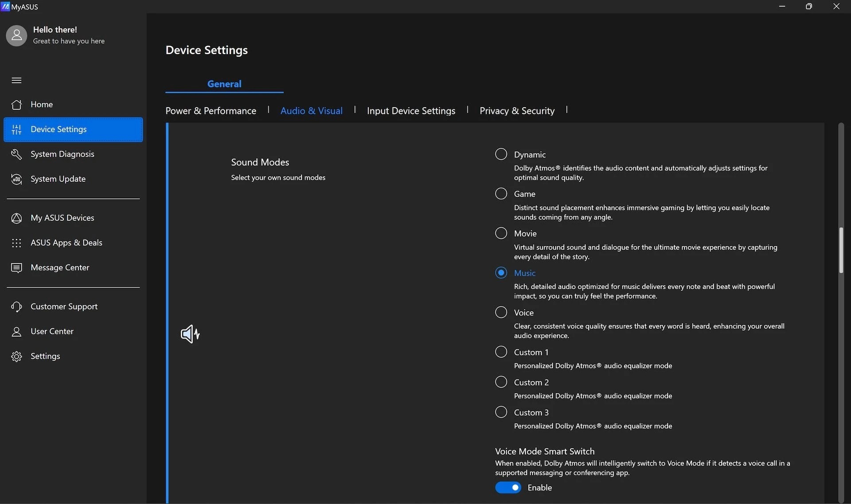Collapse sidebar with hamburger menu icon

[x=16, y=80]
